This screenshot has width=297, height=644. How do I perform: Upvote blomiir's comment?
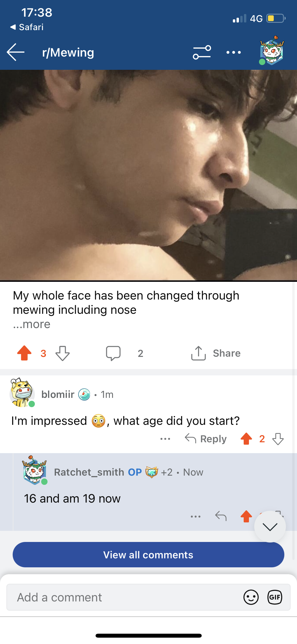click(x=246, y=439)
